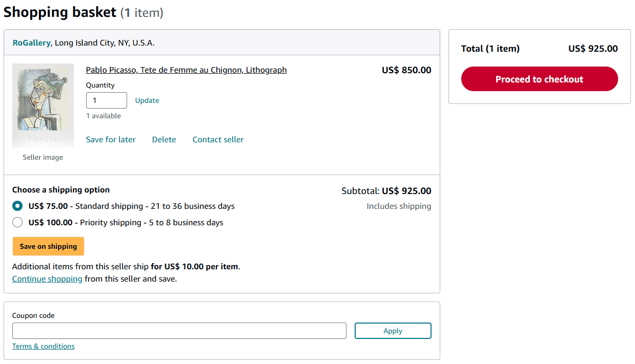Image resolution: width=635 pixels, height=364 pixels.
Task: Click the Contact seller link
Action: coord(218,140)
